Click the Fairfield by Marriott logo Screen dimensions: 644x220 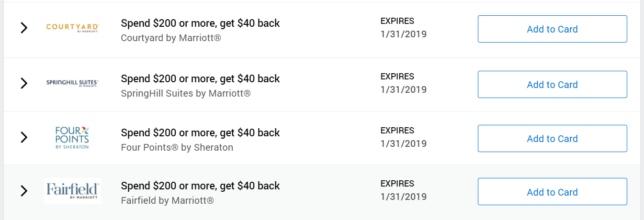click(x=72, y=191)
